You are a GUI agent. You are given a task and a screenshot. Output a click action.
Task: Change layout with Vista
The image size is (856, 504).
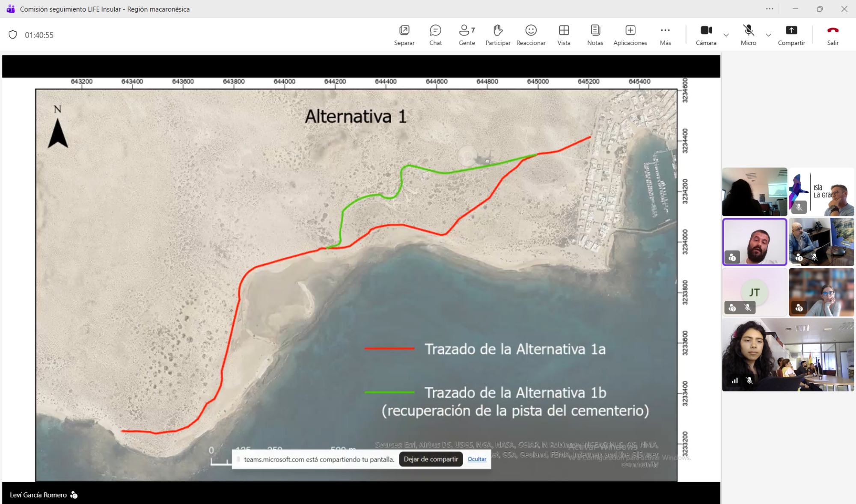(x=564, y=35)
